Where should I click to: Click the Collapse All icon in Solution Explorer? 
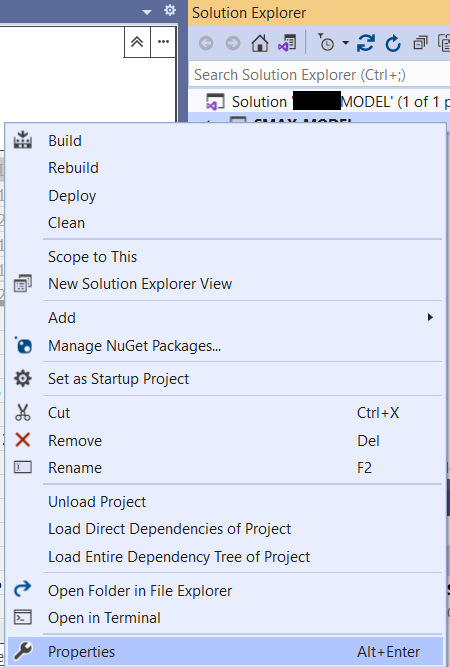pos(420,43)
